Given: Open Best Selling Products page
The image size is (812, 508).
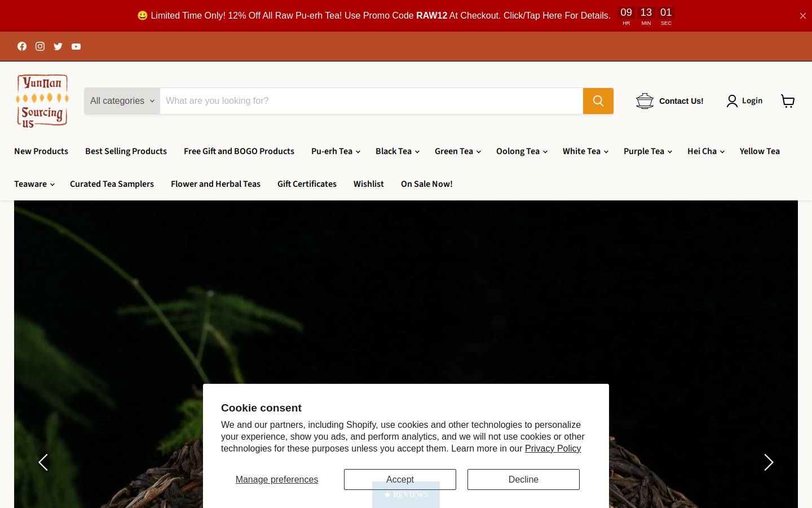Looking at the screenshot, I should click(126, 151).
